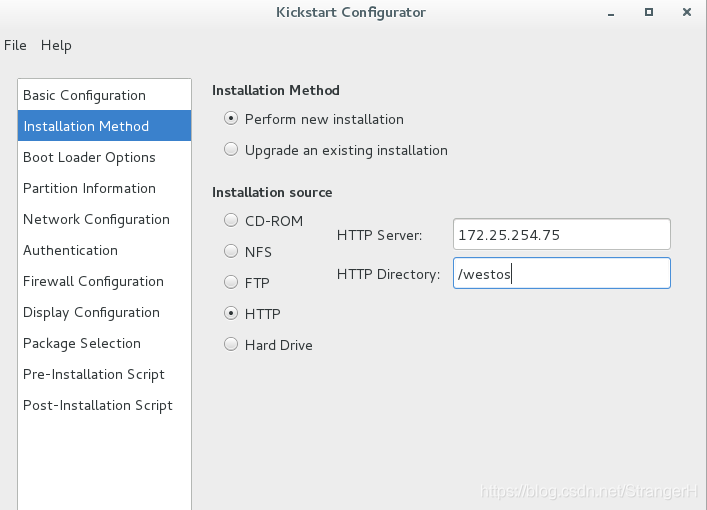The width and height of the screenshot is (707, 510).
Task: Open Boot Loader Options section
Action: [x=105, y=157]
